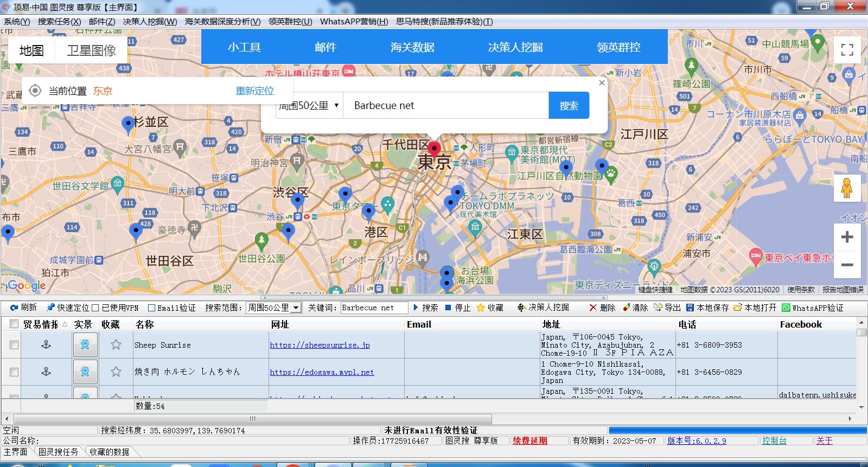Open the 决策人挖掘(W) menu
Viewport: 868px width, 467px height.
[x=150, y=22]
